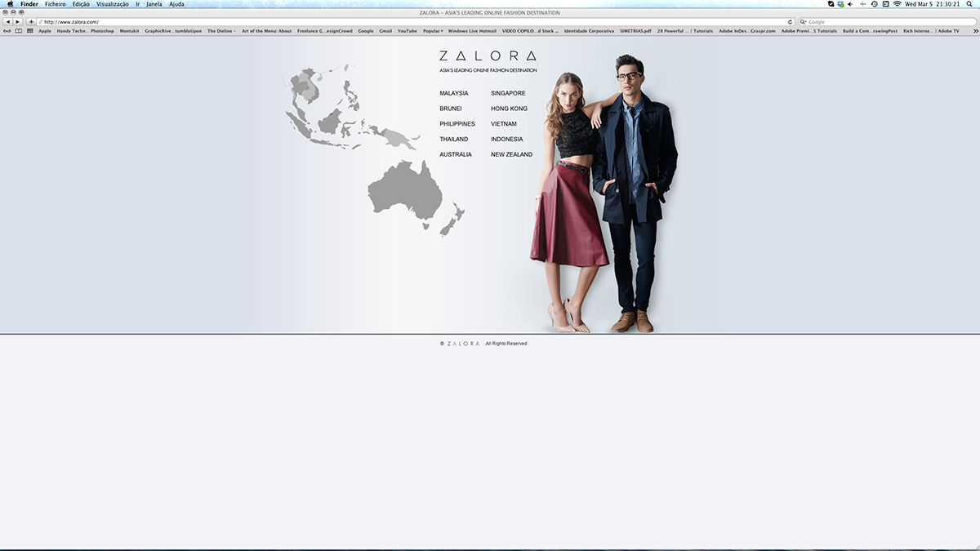Screen dimensions: 980x551
Task: Open the Ficheiro menu
Action: 56,4
